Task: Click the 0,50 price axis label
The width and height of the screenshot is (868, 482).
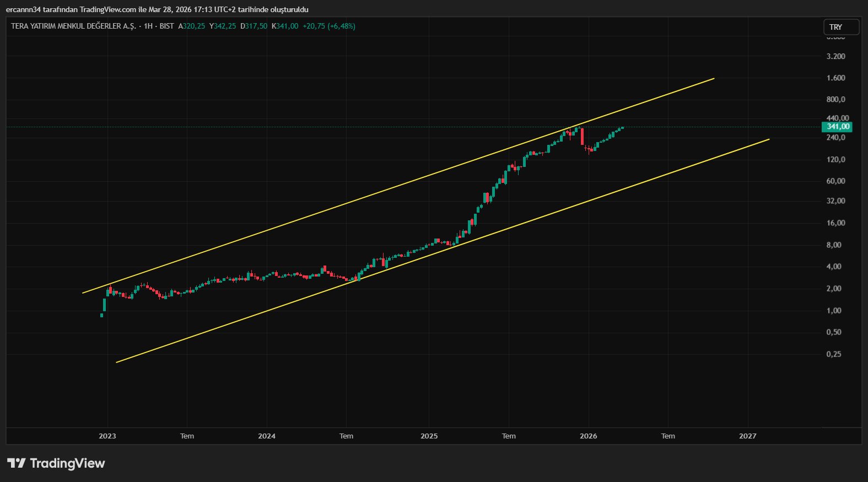Action: coord(834,332)
